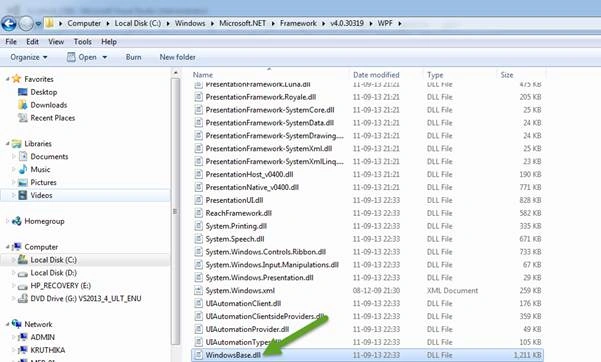The height and width of the screenshot is (362, 601).
Task: Collapse the Computer tree group
Action: click(7, 247)
